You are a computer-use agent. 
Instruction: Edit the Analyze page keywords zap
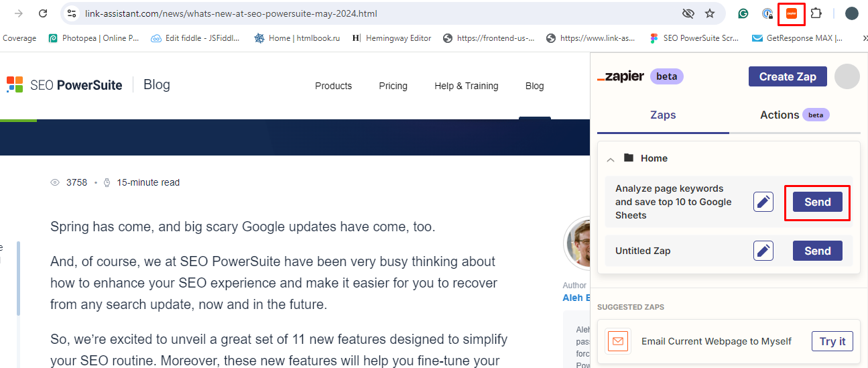tap(763, 202)
